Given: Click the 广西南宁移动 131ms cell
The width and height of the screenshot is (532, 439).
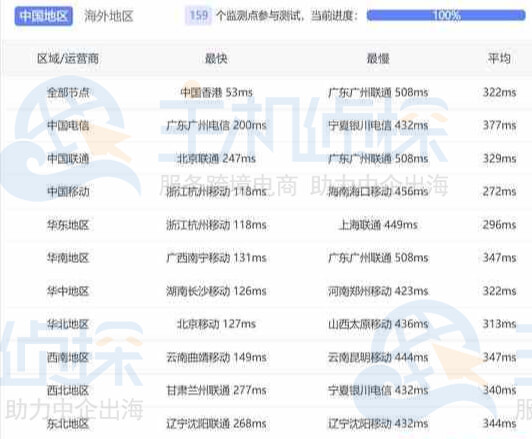Looking at the screenshot, I should click(216, 258).
